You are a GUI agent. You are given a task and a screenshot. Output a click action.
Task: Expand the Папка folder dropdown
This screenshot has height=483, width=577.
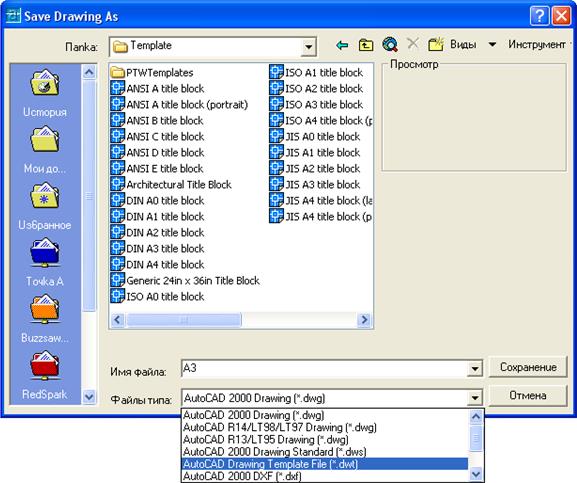click(x=308, y=47)
